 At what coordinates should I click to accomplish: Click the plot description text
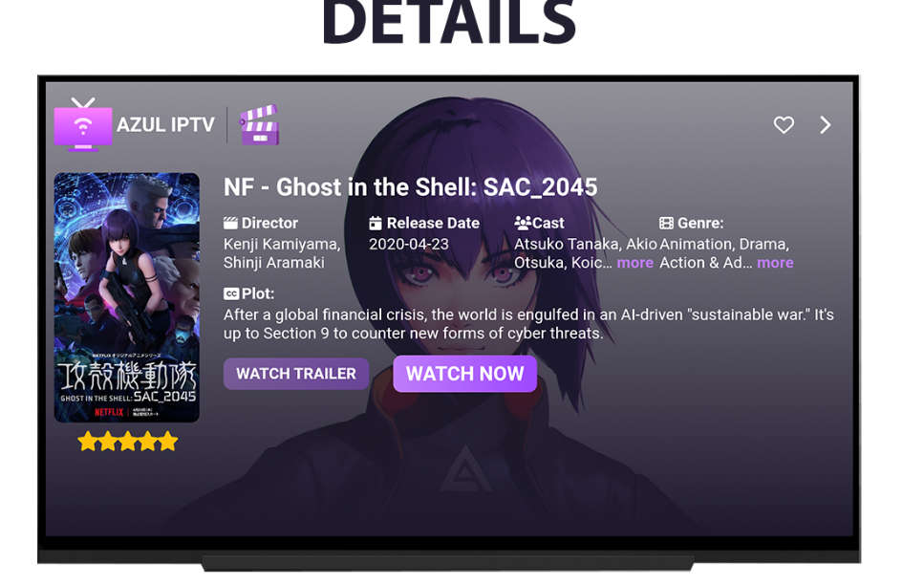pos(528,324)
